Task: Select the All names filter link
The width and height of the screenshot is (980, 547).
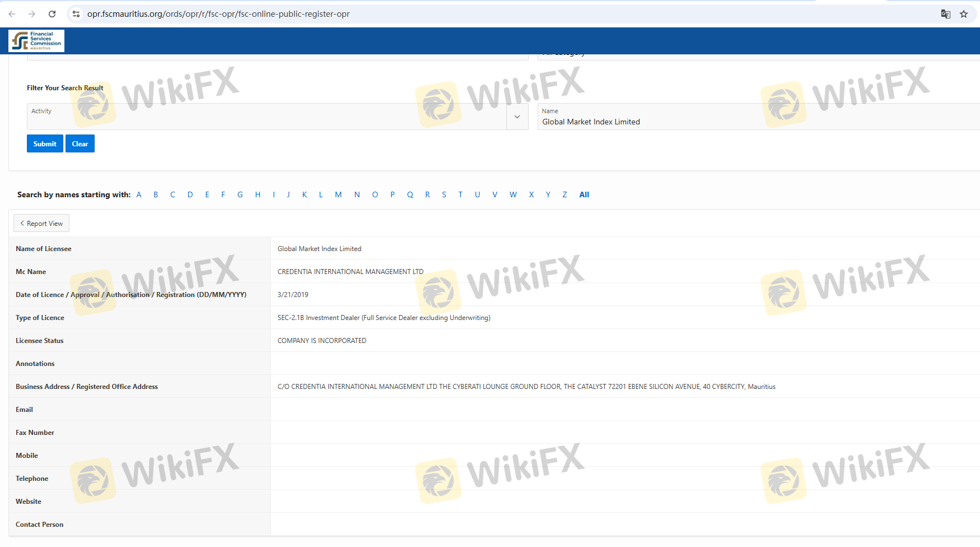Action: 584,194
